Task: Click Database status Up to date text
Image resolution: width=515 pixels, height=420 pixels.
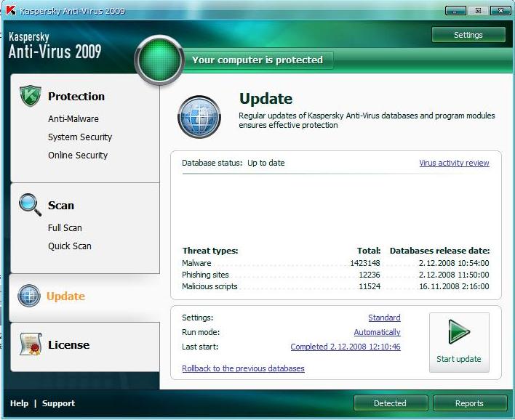Action: pos(233,163)
